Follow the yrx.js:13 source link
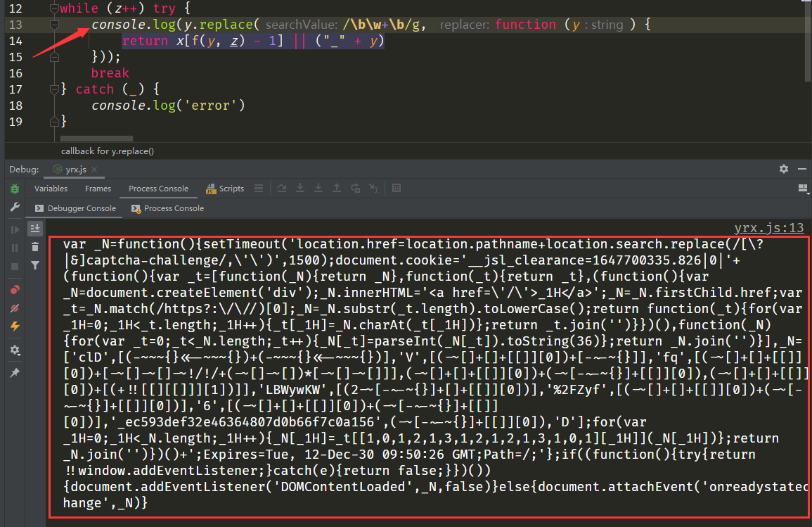This screenshot has height=527, width=812. pyautogui.click(x=768, y=228)
